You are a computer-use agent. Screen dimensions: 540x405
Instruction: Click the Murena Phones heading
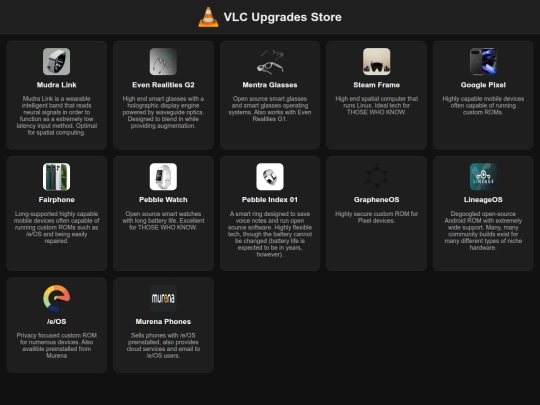pos(163,321)
